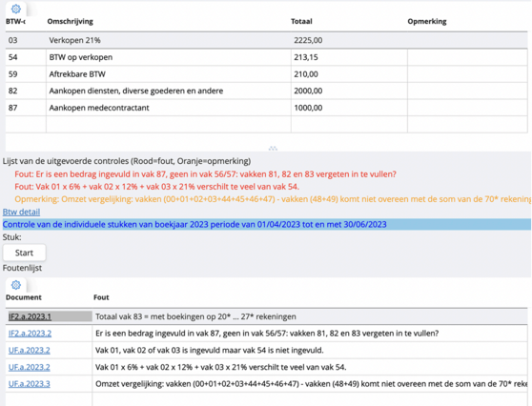Click the total value 213,15
Screen dimensions: 532x406
(x=306, y=57)
